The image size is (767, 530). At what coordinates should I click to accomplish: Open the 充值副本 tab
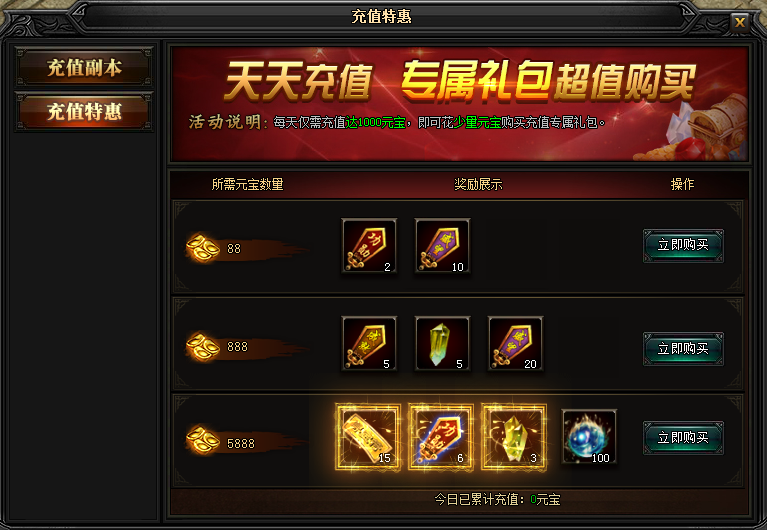tap(84, 68)
